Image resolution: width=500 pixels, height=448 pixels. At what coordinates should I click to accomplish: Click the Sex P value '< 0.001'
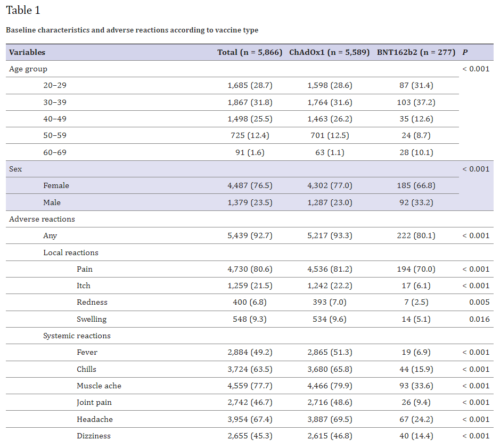pos(476,169)
